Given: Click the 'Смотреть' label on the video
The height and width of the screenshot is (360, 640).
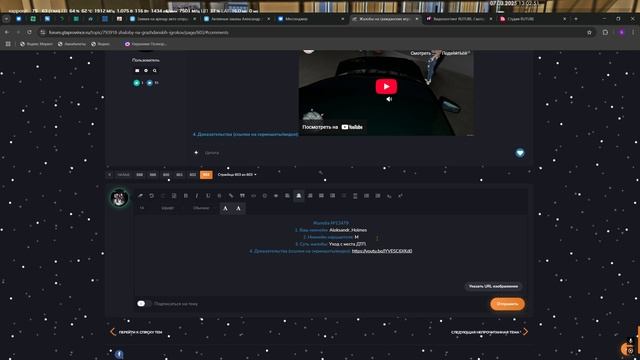Looking at the screenshot, I should click(x=420, y=53).
